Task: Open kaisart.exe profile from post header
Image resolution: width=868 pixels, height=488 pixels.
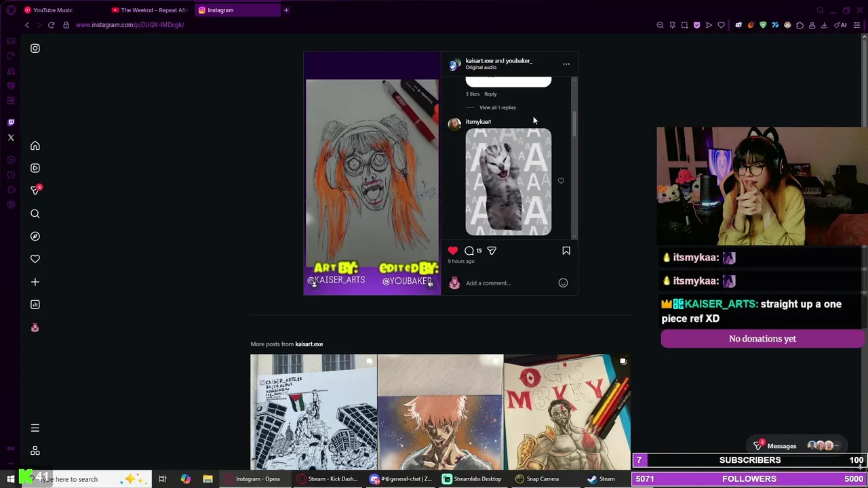Action: pos(479,61)
